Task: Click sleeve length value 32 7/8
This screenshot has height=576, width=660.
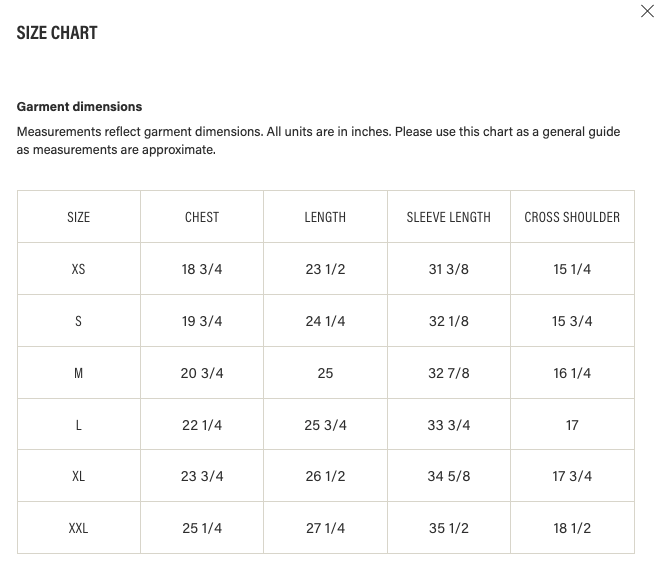Action: [x=449, y=373]
